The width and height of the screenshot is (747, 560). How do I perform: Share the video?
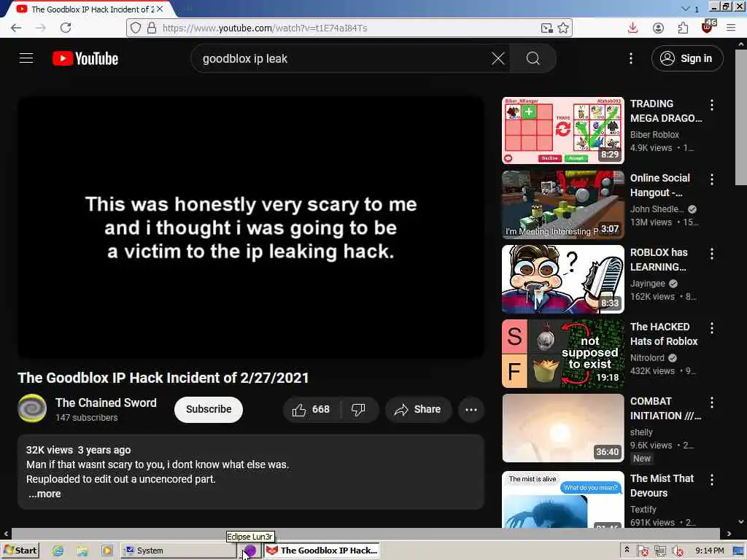coord(418,410)
